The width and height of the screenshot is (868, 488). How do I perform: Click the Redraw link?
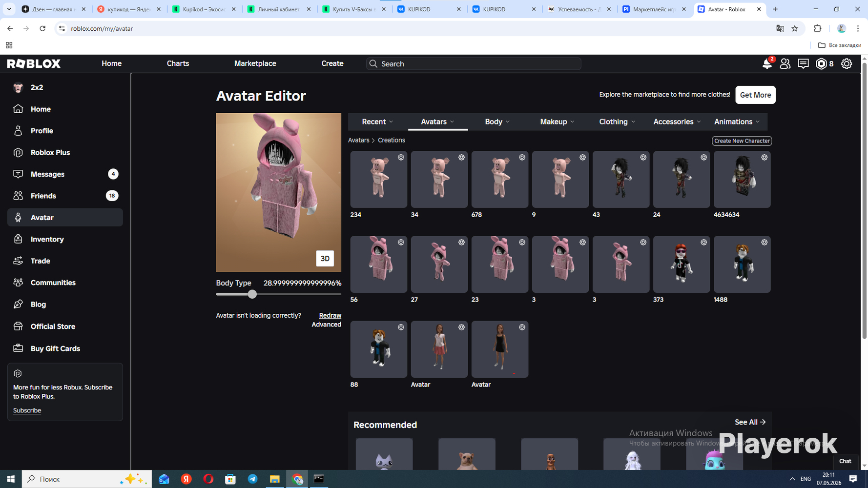pyautogui.click(x=330, y=316)
